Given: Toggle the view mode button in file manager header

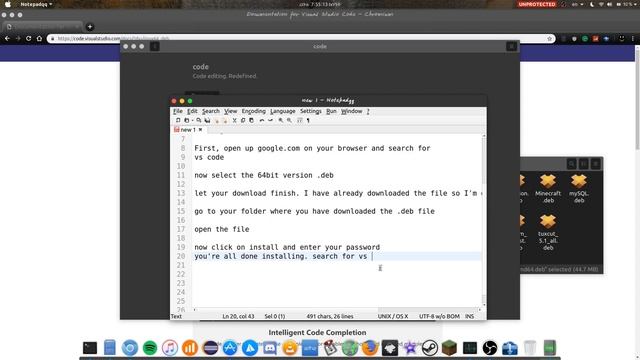Looking at the screenshot, I should pos(584,164).
